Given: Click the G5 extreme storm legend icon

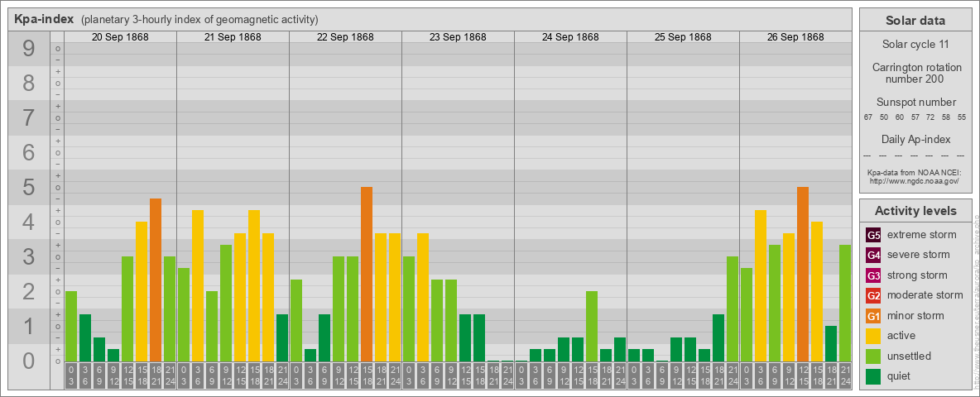Looking at the screenshot, I should tap(873, 235).
